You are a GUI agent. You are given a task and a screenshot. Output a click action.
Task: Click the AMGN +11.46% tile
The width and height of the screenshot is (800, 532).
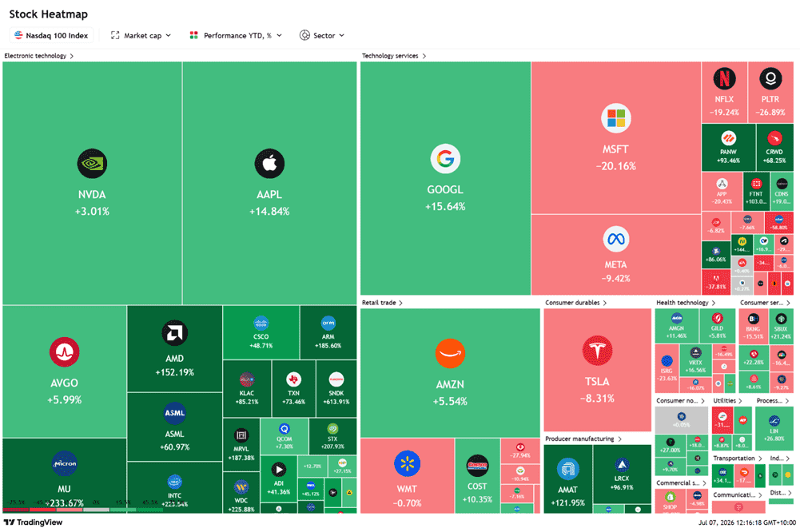[x=677, y=325]
